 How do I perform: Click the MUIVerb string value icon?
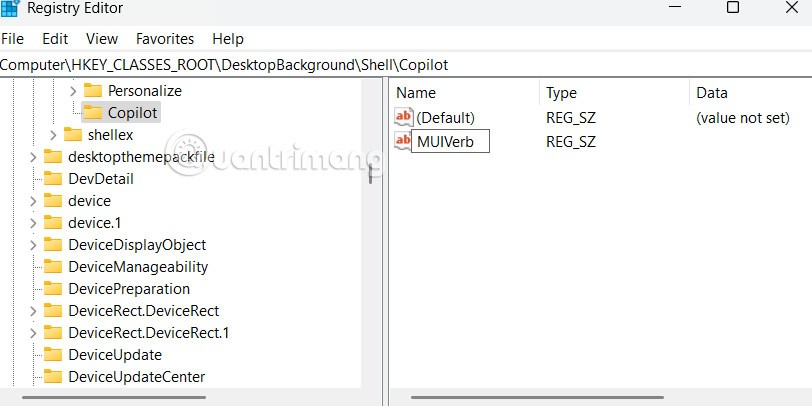[402, 141]
